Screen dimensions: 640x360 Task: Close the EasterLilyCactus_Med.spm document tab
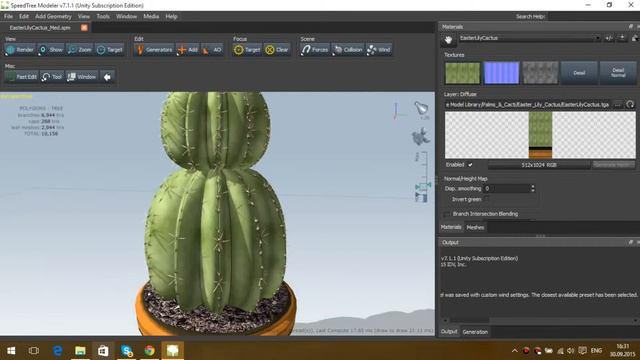[x=84, y=27]
